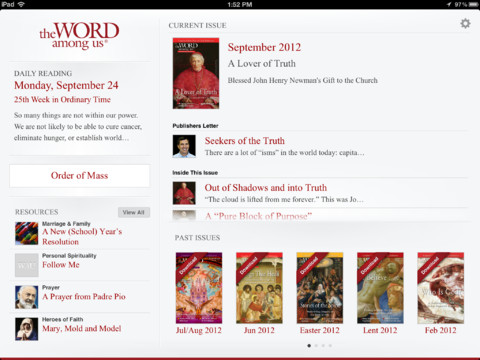
Task: Open A New (School) Year's Resolution
Action: pos(82,236)
